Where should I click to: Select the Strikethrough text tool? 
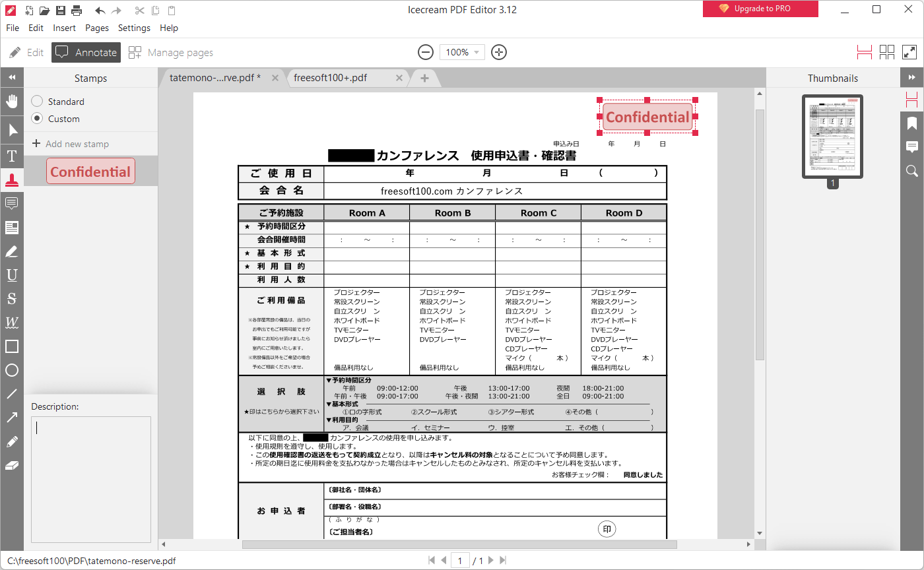(x=12, y=299)
